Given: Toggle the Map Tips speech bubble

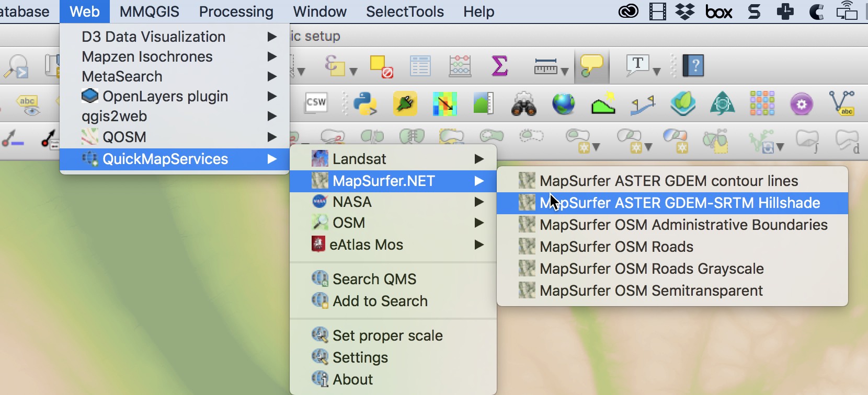Looking at the screenshot, I should click(591, 66).
